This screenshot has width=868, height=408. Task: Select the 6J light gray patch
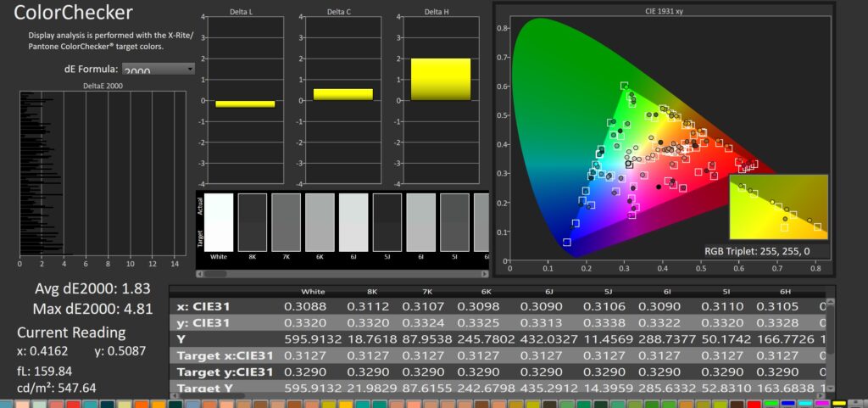(353, 222)
